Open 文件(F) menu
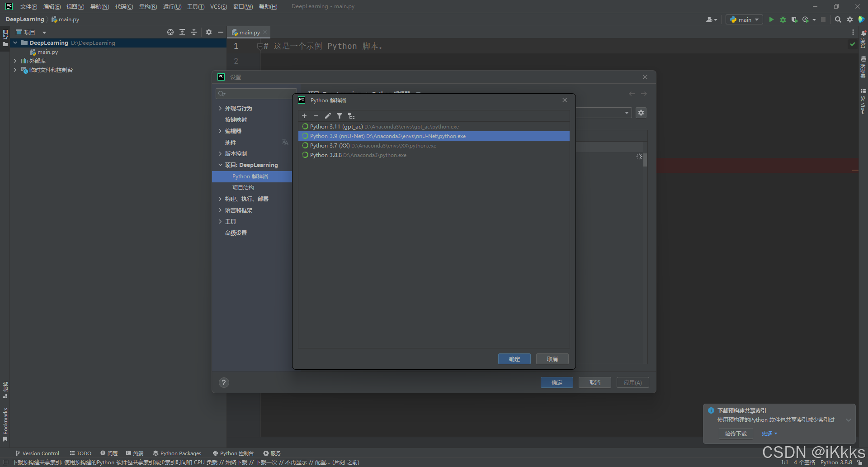 (x=28, y=7)
